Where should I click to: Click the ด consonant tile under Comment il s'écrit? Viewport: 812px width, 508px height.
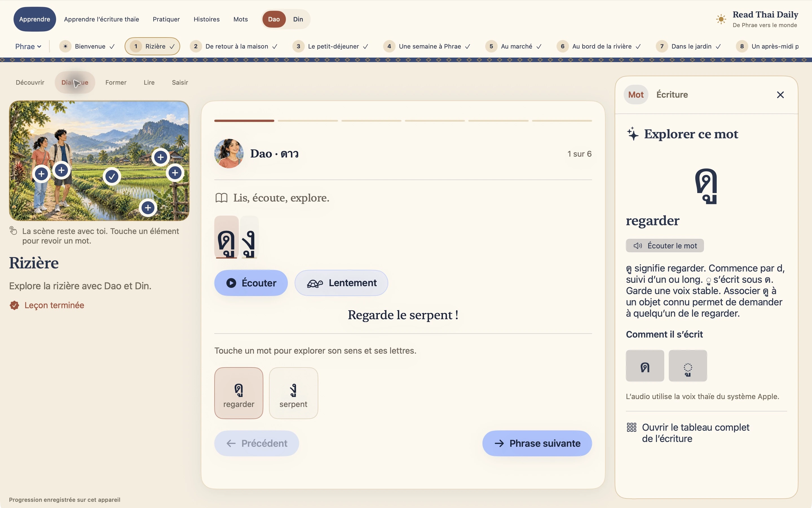click(x=645, y=366)
